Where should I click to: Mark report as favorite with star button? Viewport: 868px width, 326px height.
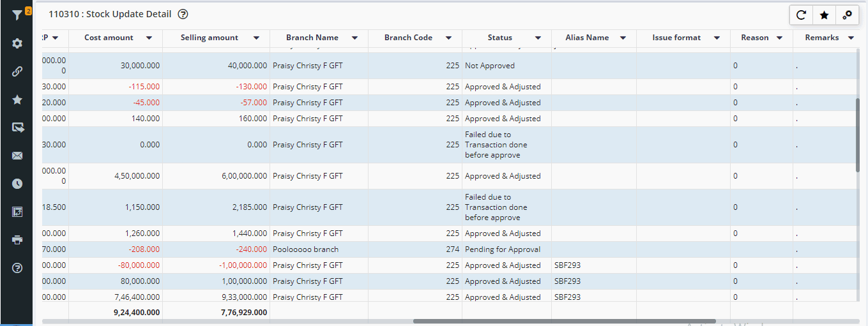click(x=825, y=15)
